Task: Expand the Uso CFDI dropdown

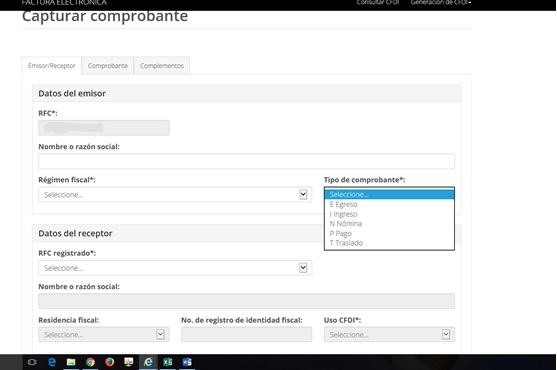Action: pos(389,334)
